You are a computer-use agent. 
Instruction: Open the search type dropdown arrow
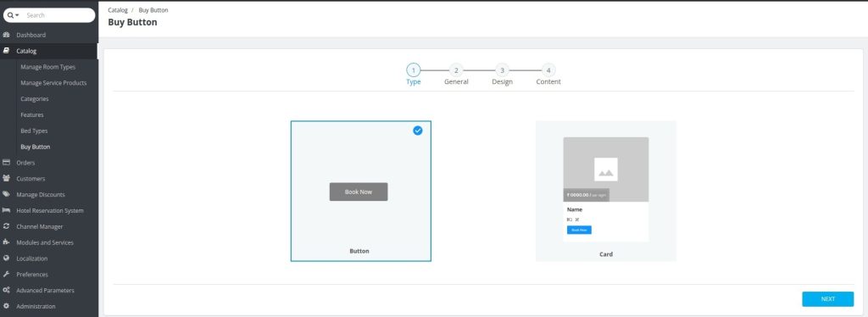click(x=17, y=15)
